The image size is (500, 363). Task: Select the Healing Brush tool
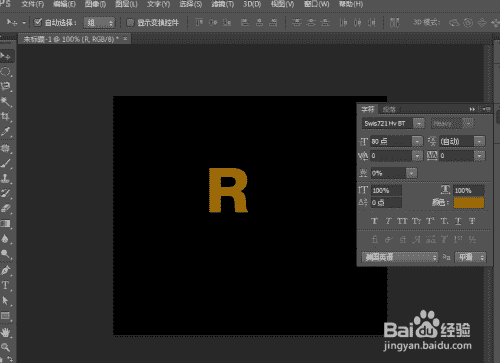click(6, 148)
